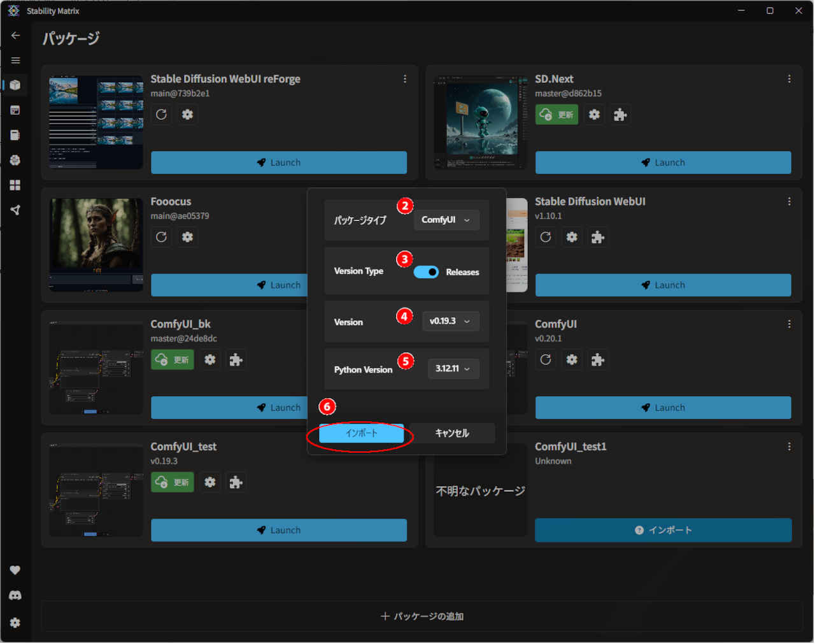Screen dimensions: 815x644
Task: Go back using the arrow in the sidebar
Action: pyautogui.click(x=15, y=36)
